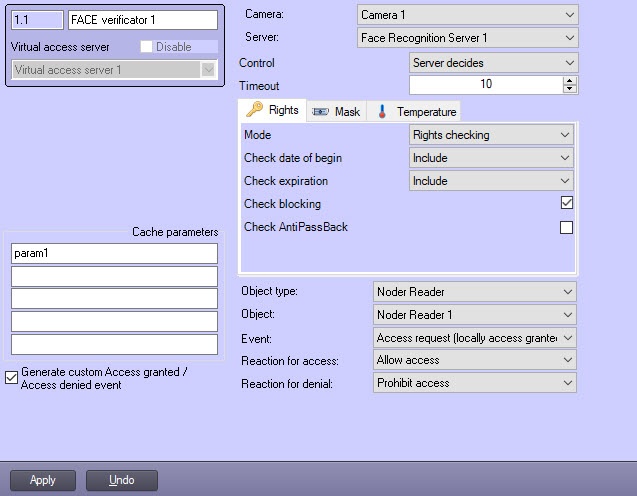Open the Camera dropdown
The width and height of the screenshot is (637, 496).
click(x=468, y=15)
